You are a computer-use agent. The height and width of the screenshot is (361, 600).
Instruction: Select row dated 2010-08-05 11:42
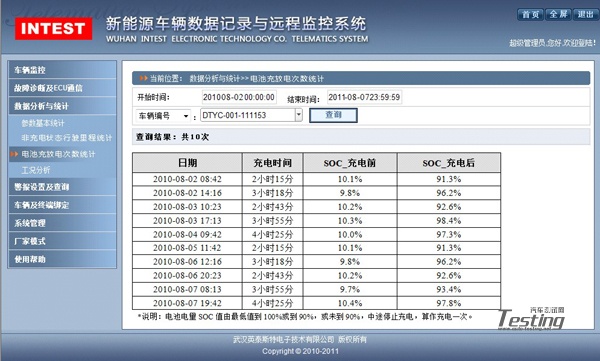pyautogui.click(x=316, y=248)
